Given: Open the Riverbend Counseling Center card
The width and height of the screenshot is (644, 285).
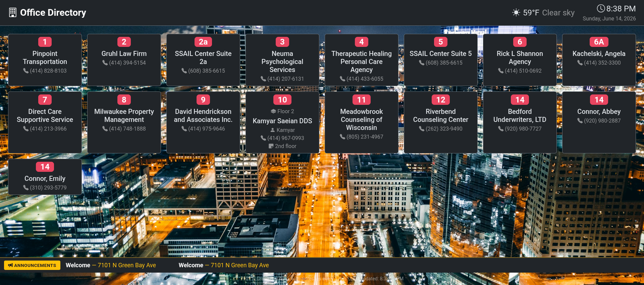Looking at the screenshot, I should pyautogui.click(x=441, y=122).
